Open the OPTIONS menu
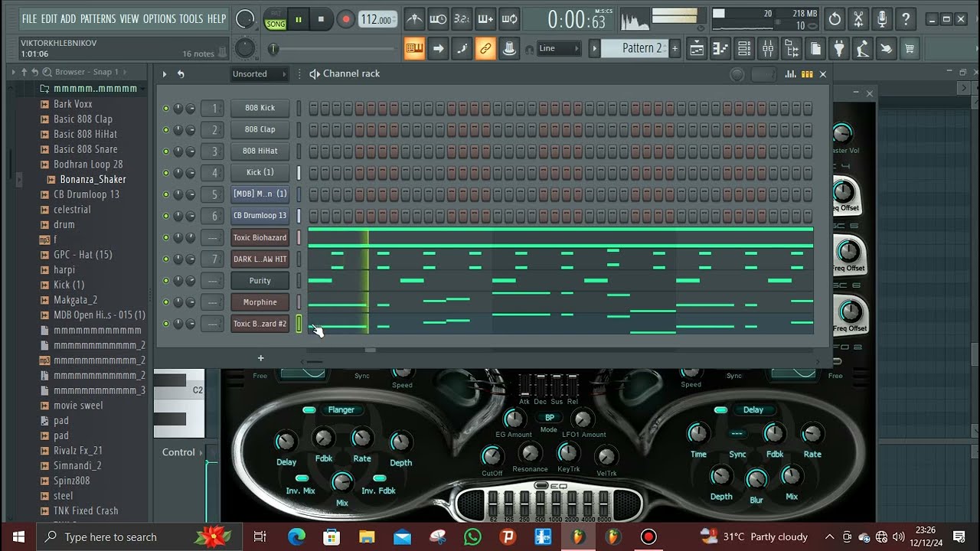The image size is (980, 551). 159,18
